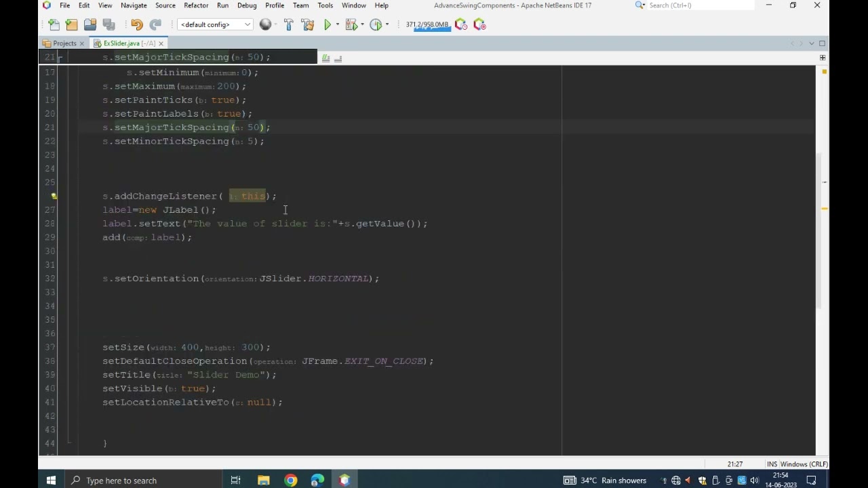Click the sticky header comment toggle icon
This screenshot has height=488, width=868.
(325, 58)
